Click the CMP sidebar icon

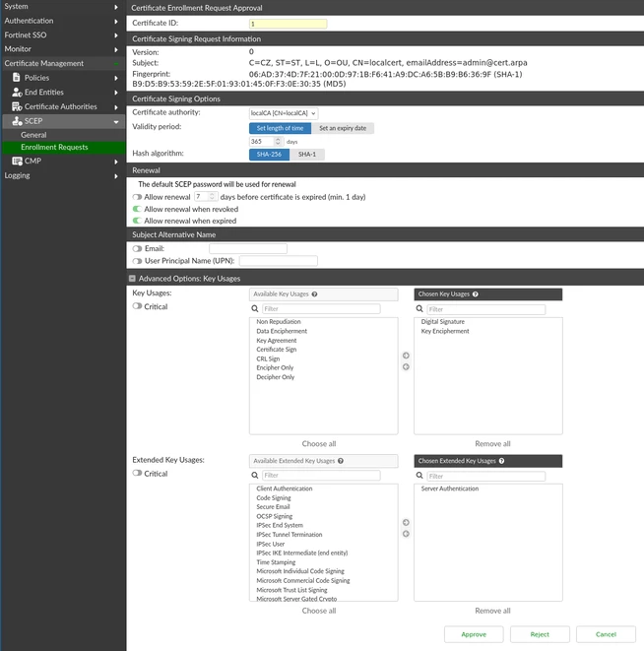tap(17, 161)
